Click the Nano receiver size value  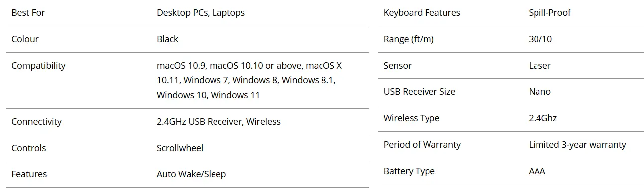click(x=539, y=92)
